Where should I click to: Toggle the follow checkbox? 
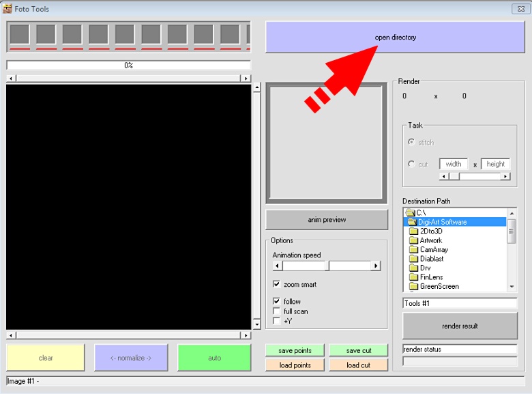[277, 301]
